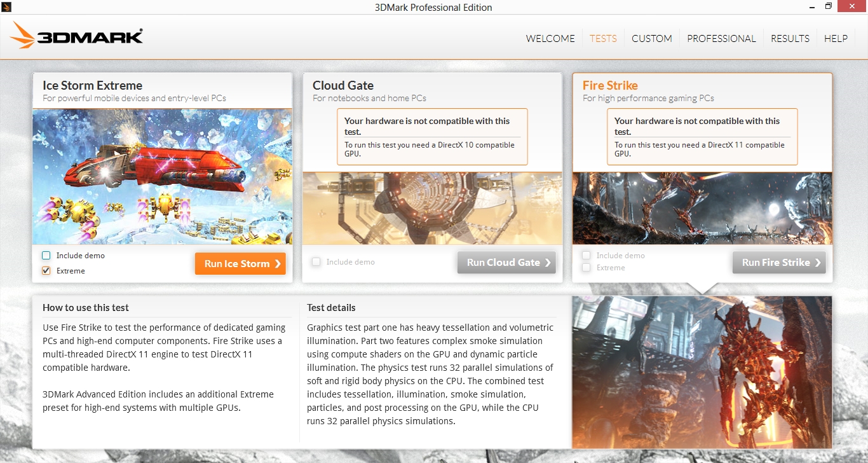Click the Ice Storm Extreme card title

[x=93, y=85]
